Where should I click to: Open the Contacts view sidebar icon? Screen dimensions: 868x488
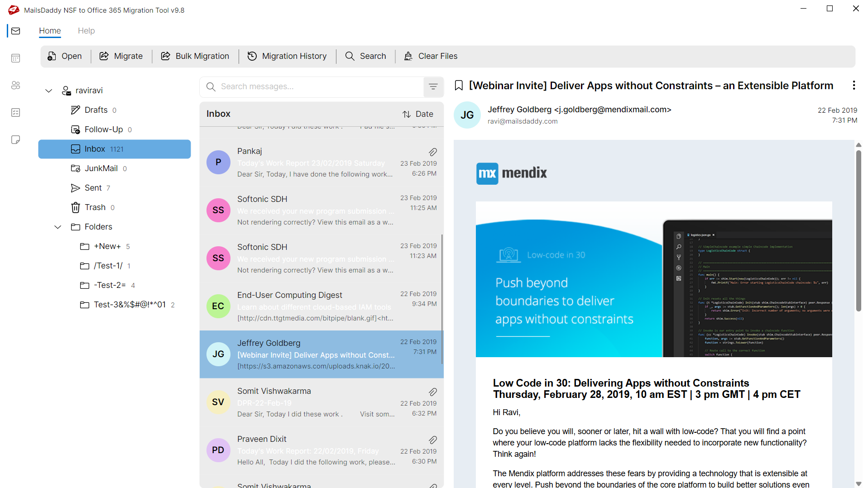point(16,85)
